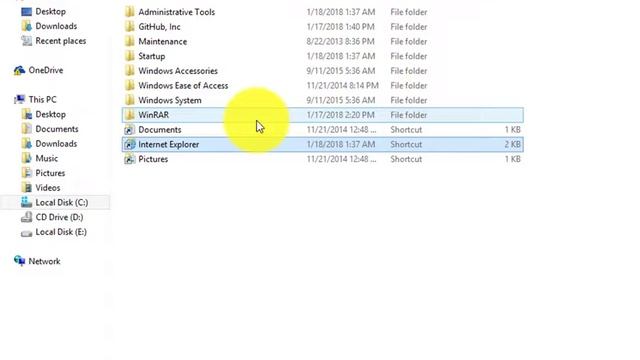
Task: Click the Windows Accessories folder icon
Action: 130,71
